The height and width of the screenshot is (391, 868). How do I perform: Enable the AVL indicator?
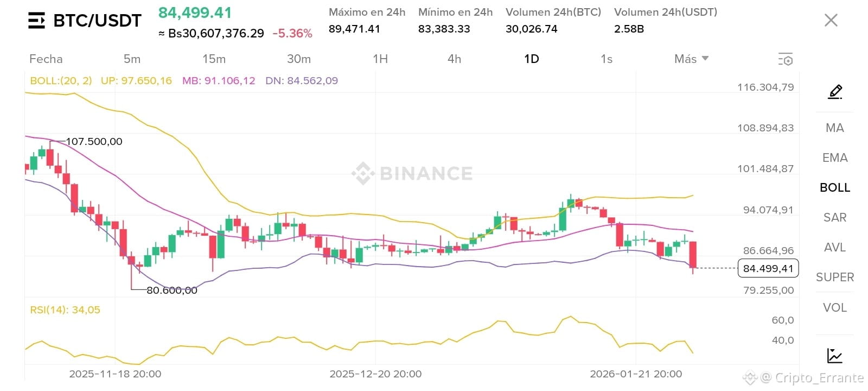tap(835, 247)
